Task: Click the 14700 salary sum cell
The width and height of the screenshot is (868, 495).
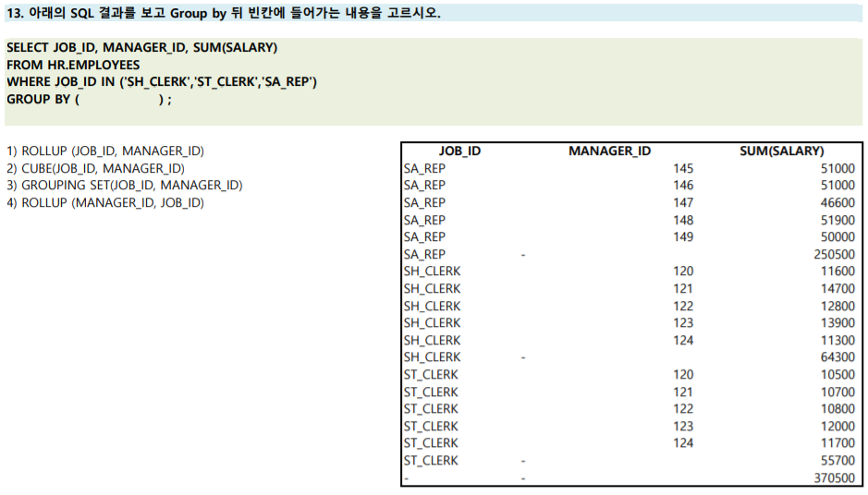Action: click(837, 289)
